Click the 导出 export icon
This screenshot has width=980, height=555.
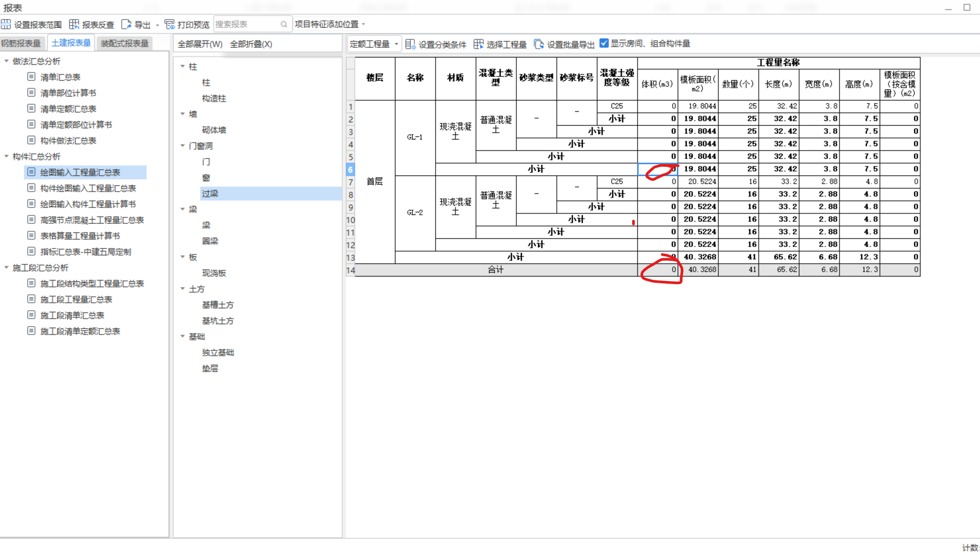126,24
